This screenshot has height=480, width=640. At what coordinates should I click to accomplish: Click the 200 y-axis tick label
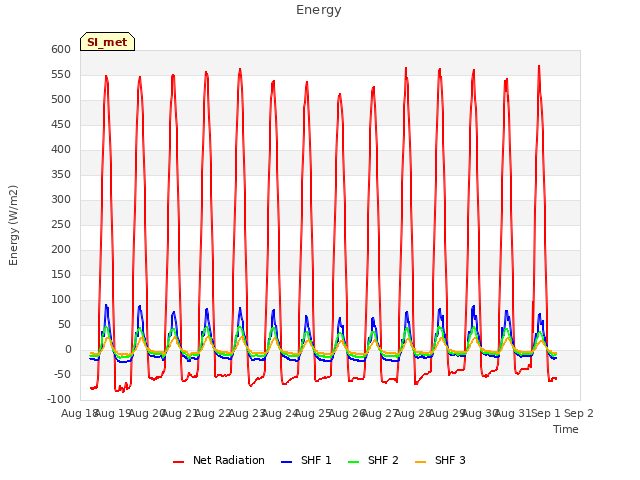(61, 249)
